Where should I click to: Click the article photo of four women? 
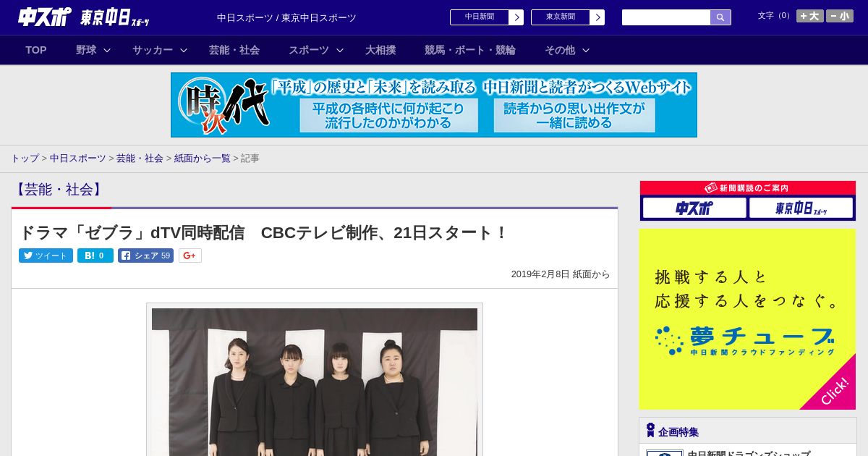[x=315, y=381]
